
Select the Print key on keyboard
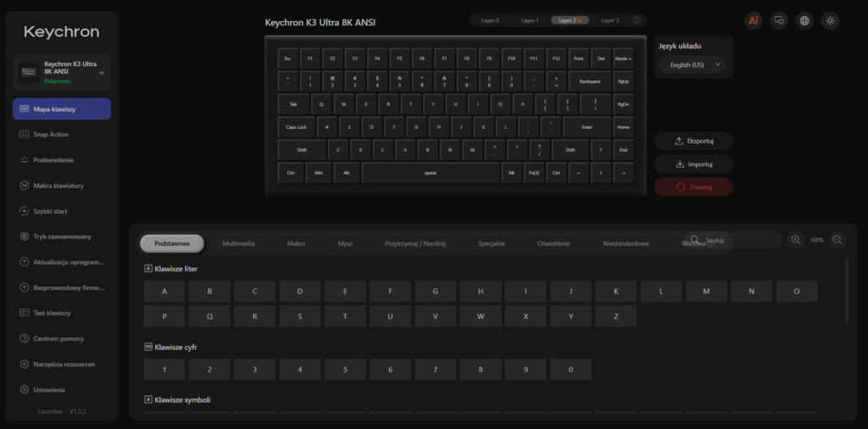coord(578,58)
